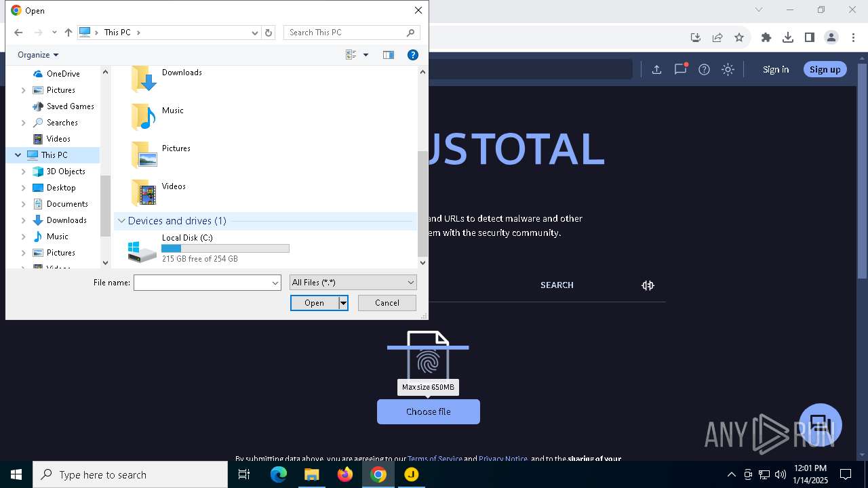Image resolution: width=868 pixels, height=488 pixels.
Task: Select Desktop in navigation pane
Action: pyautogui.click(x=61, y=188)
